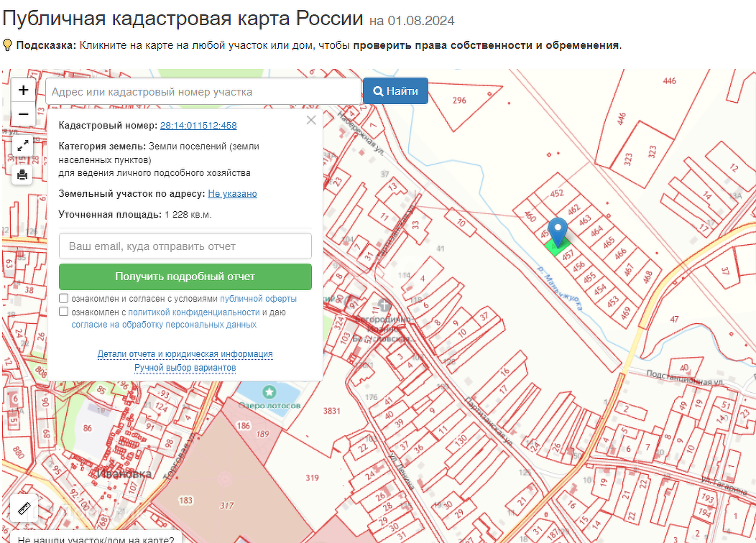The image size is (756, 543).
Task: Click Получить подробный отчет button
Action: pos(185,277)
